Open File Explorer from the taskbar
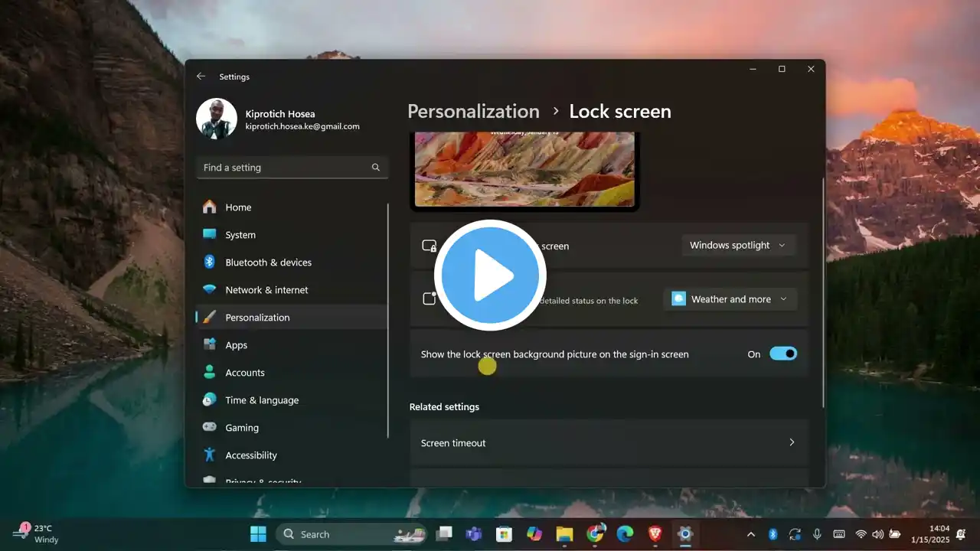This screenshot has width=980, height=551. (564, 534)
